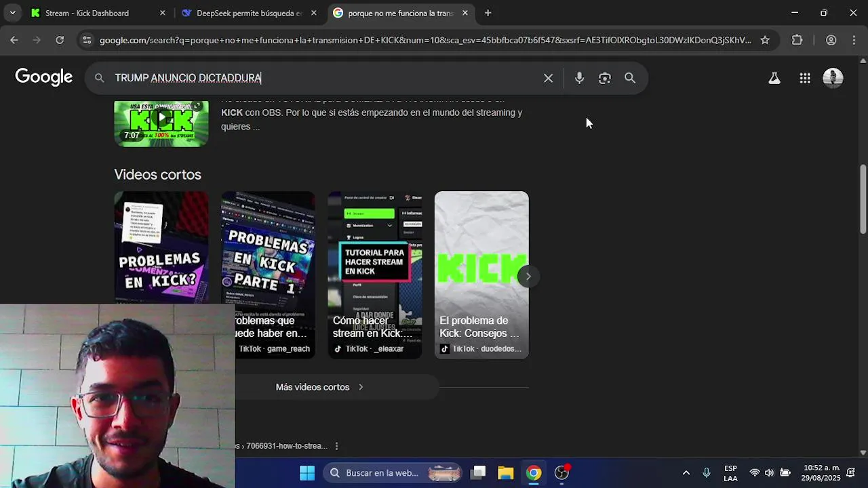Close the Kick Dashboard tab
The image size is (868, 488).
pos(162,13)
